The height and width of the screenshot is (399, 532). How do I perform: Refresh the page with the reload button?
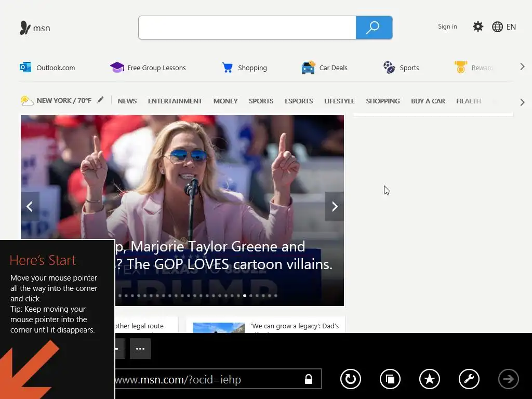point(351,379)
